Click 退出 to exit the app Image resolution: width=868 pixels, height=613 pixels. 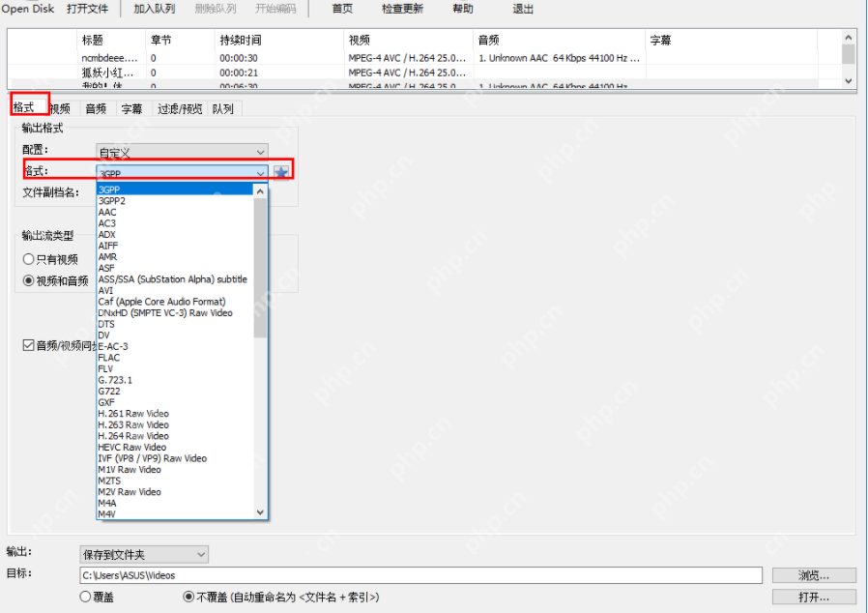pos(523,9)
